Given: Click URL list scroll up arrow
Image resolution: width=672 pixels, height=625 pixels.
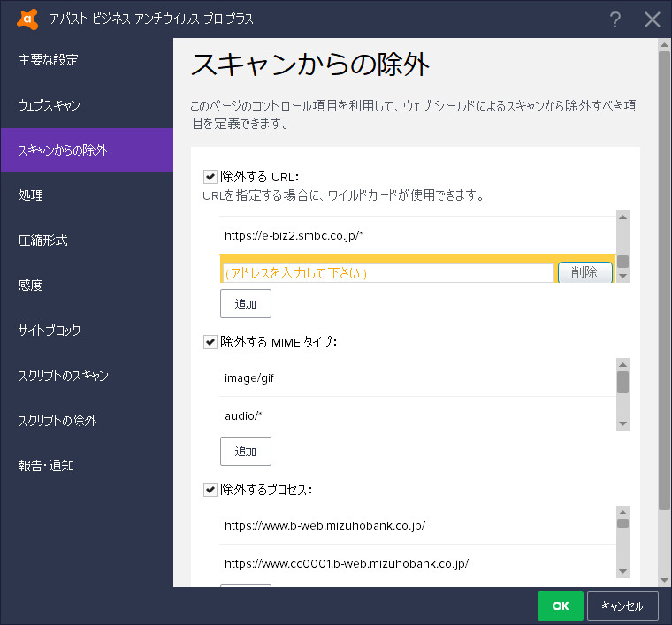Looking at the screenshot, I should (622, 217).
